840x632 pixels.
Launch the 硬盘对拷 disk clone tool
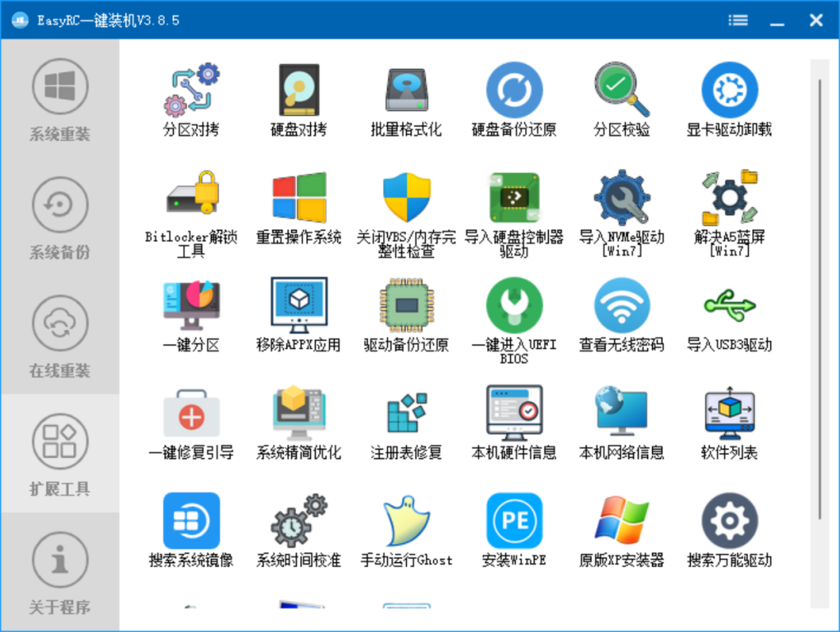(x=299, y=99)
